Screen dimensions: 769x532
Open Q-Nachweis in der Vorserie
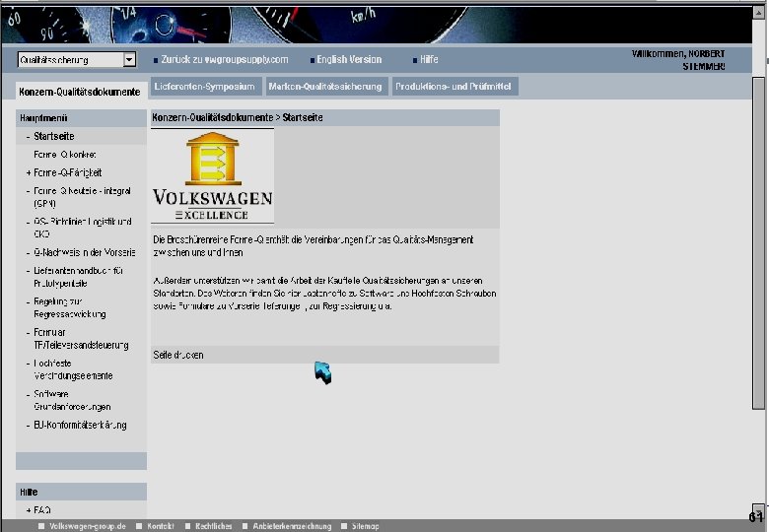[85, 252]
